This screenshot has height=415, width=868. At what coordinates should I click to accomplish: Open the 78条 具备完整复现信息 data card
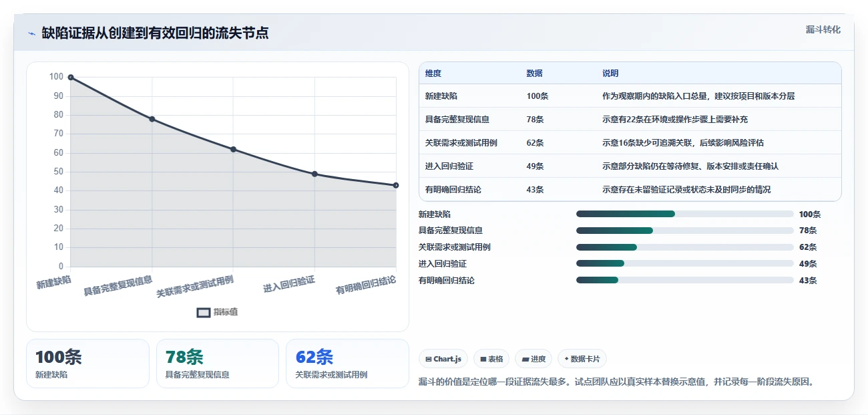click(x=217, y=364)
